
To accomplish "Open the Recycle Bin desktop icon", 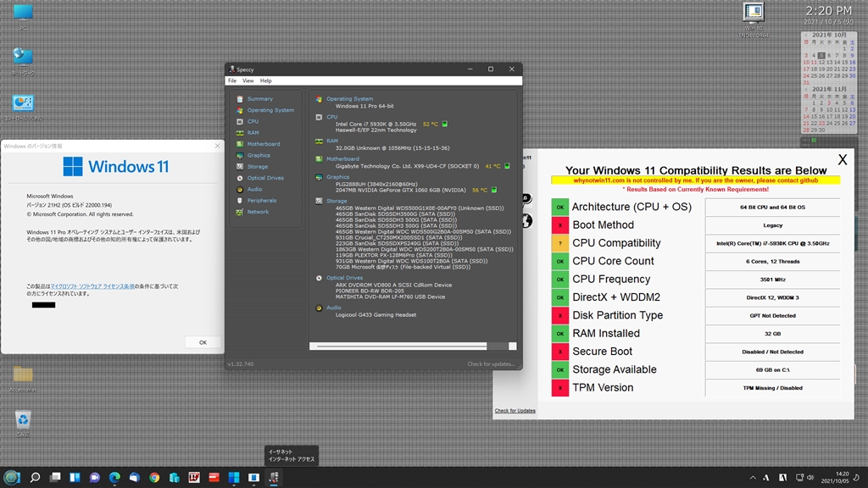I will 23,421.
